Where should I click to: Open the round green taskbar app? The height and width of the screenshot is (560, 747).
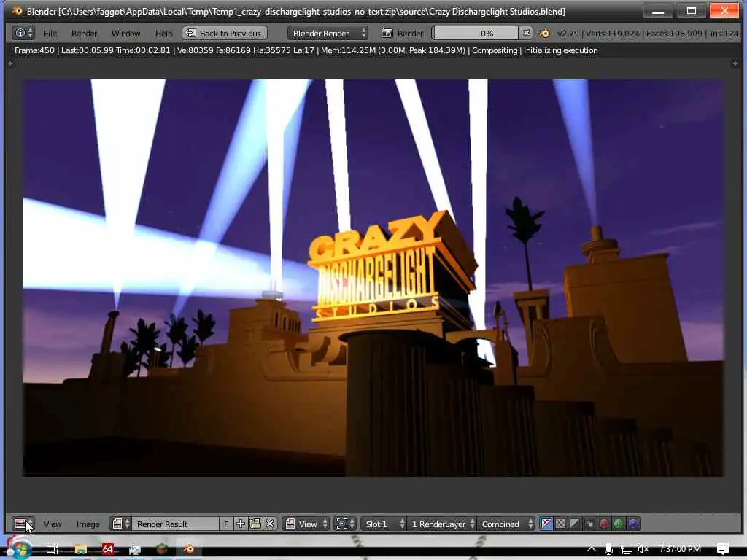(x=162, y=549)
